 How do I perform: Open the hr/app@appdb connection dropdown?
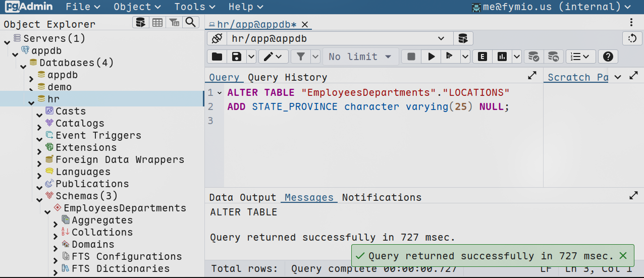tap(441, 38)
